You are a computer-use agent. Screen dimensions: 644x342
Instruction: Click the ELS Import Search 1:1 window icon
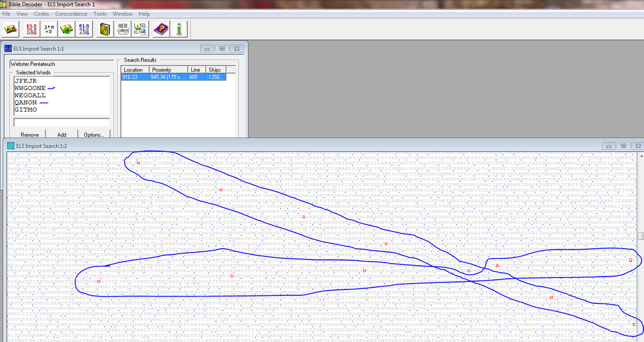[x=8, y=49]
